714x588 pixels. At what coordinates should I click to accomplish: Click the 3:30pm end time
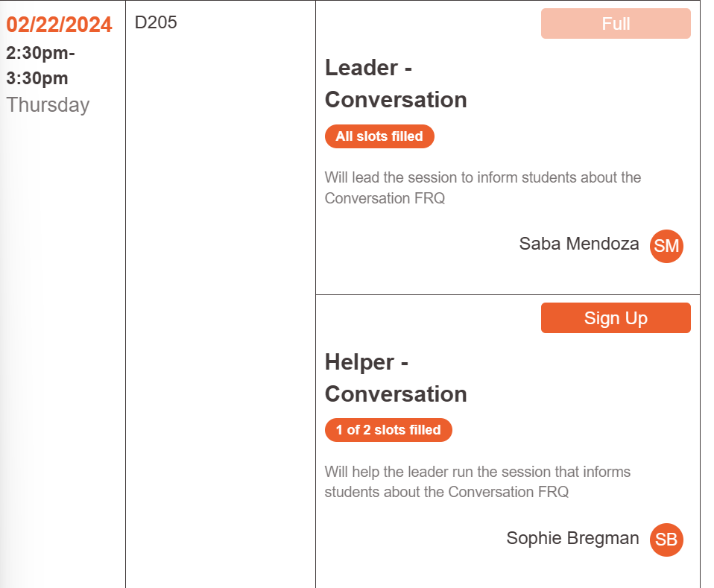tap(37, 78)
